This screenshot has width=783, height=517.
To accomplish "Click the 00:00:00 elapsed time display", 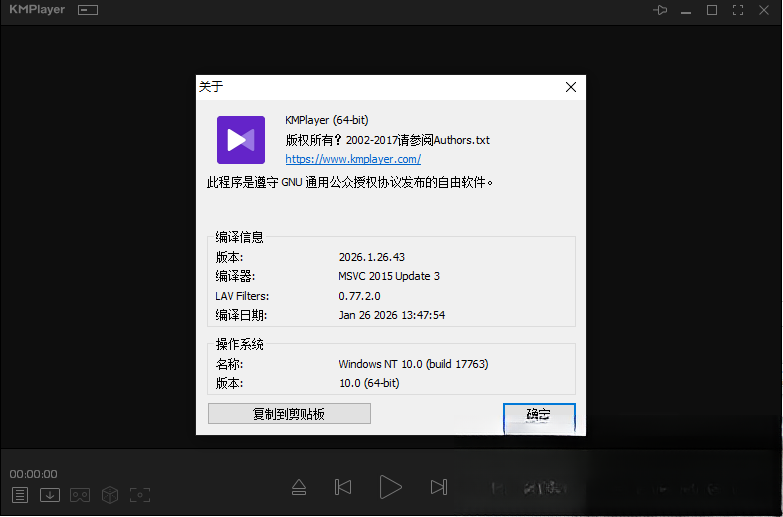I will pyautogui.click(x=33, y=474).
